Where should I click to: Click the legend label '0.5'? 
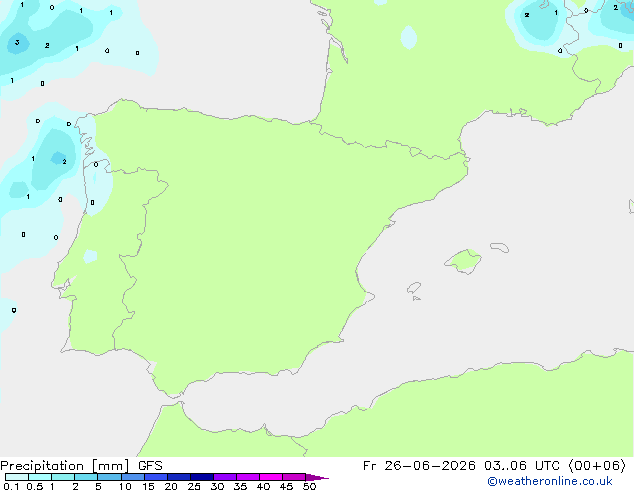pos(35,486)
